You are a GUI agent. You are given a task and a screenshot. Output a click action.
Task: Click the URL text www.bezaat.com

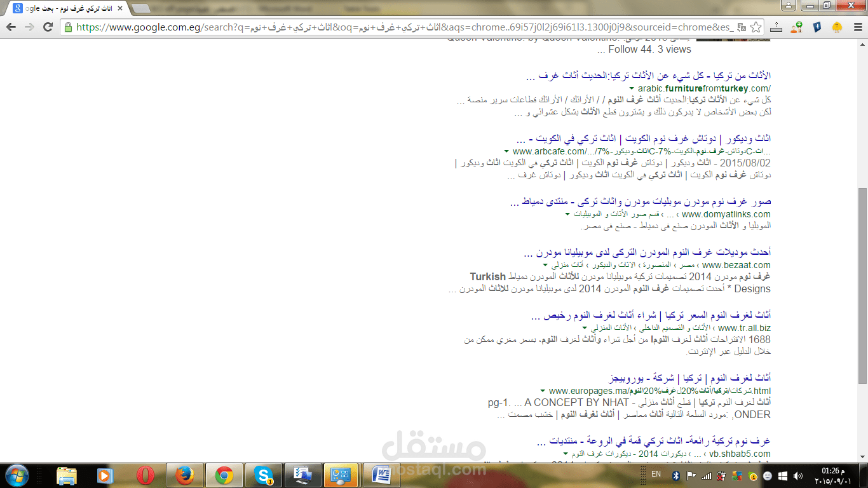pyautogui.click(x=736, y=265)
